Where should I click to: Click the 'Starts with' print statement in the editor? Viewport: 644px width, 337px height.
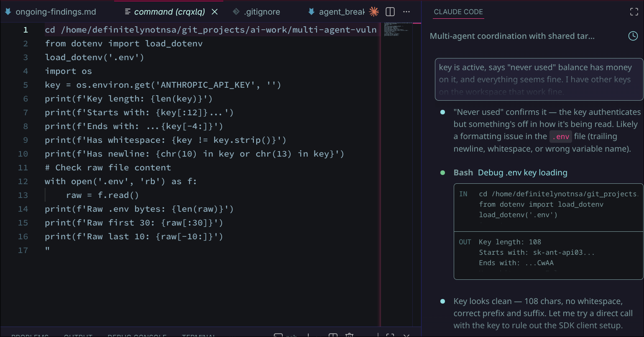click(x=139, y=112)
